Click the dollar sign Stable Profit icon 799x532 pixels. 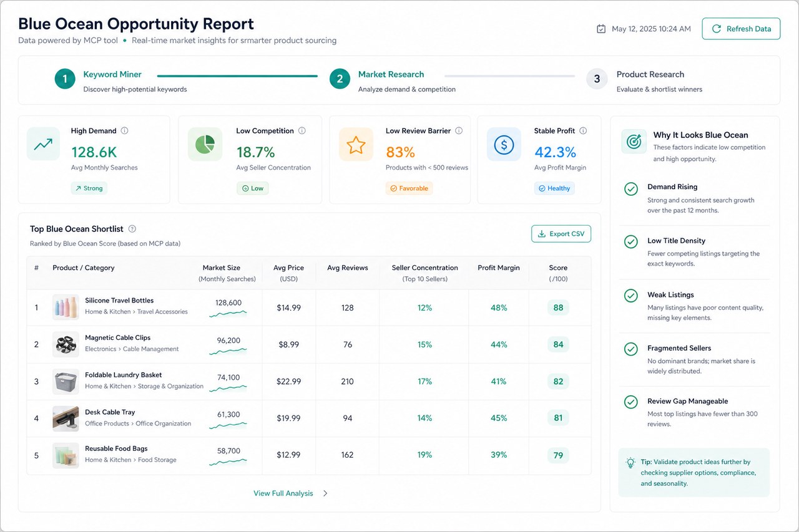(x=504, y=145)
